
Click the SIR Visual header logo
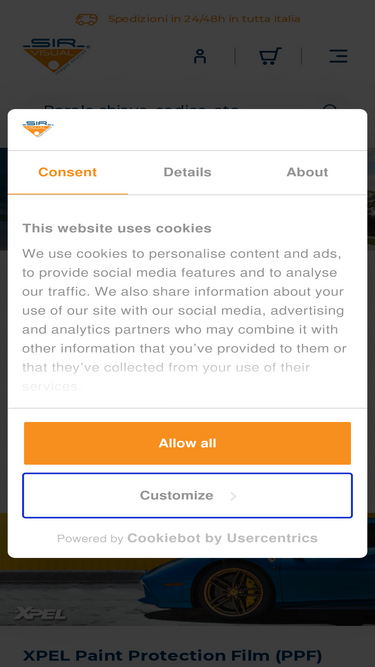[x=56, y=56]
